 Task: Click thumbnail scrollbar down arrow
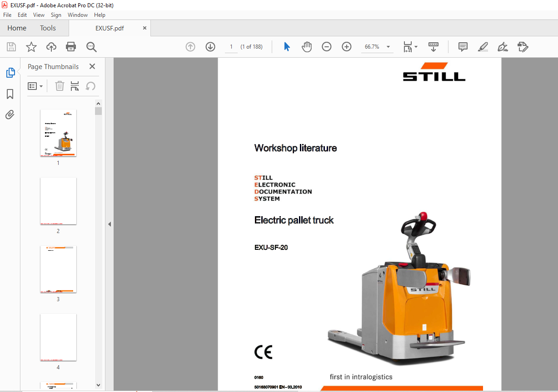click(x=98, y=385)
